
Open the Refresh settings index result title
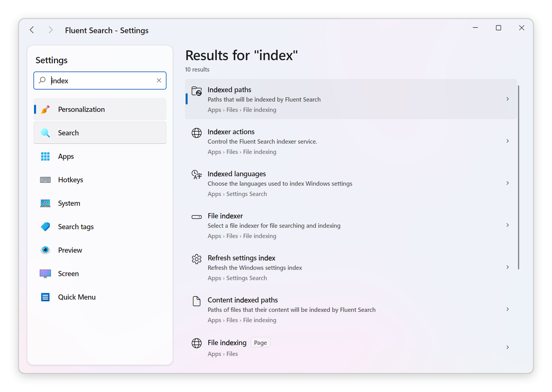tap(241, 258)
